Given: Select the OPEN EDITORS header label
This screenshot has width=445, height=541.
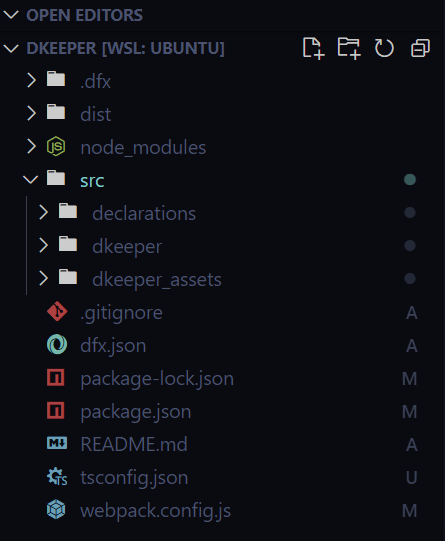Looking at the screenshot, I should 85,15.
